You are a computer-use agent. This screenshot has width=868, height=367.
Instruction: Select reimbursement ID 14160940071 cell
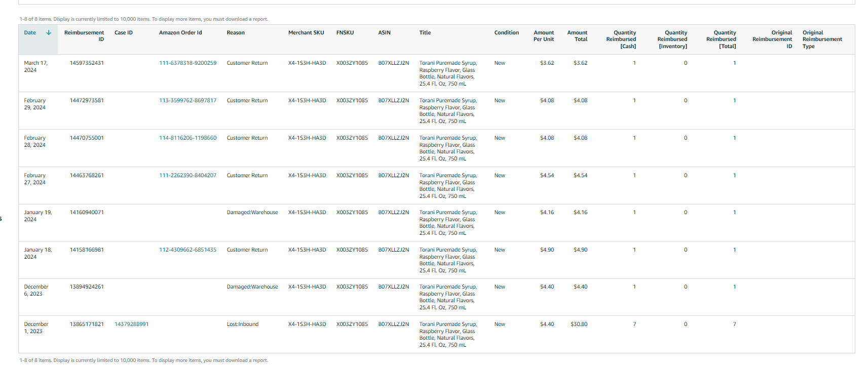(x=87, y=212)
